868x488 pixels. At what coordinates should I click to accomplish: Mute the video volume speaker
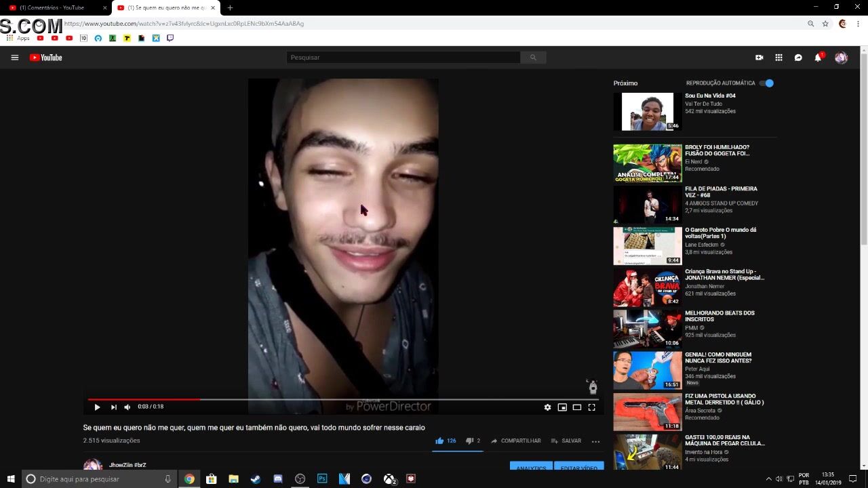click(x=127, y=407)
